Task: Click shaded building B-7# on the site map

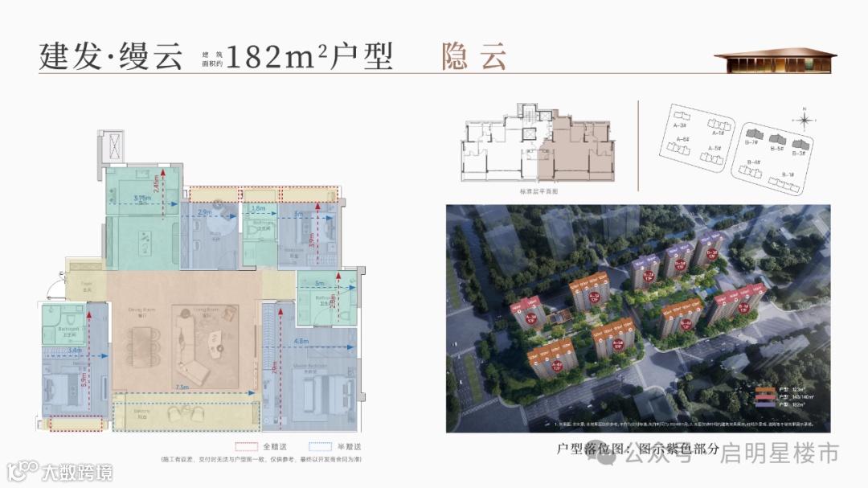Action: pos(754,133)
